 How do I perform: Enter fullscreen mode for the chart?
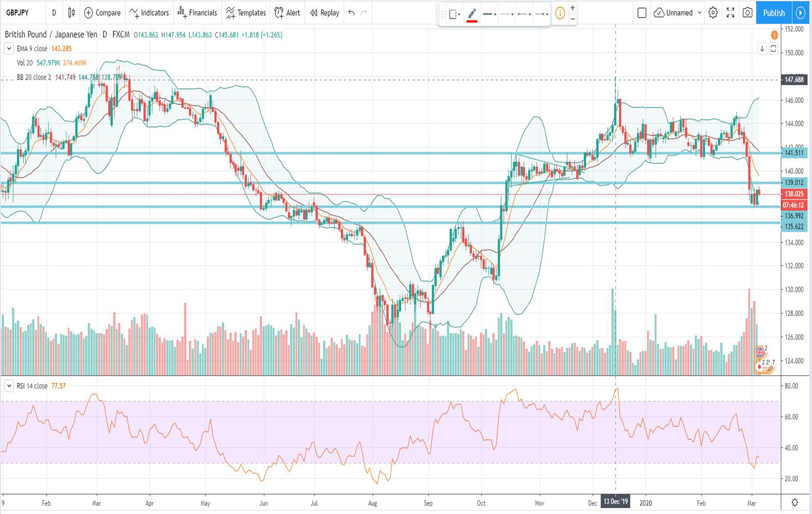730,13
